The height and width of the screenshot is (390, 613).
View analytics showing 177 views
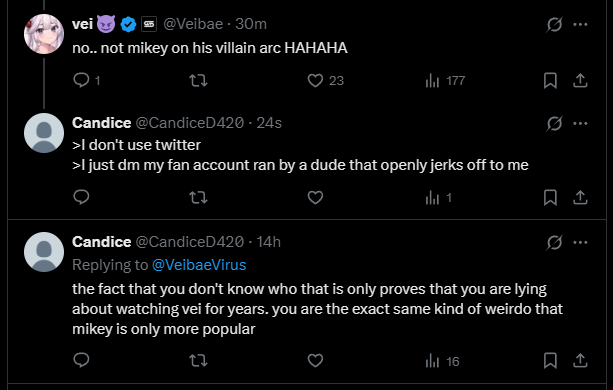coord(445,81)
